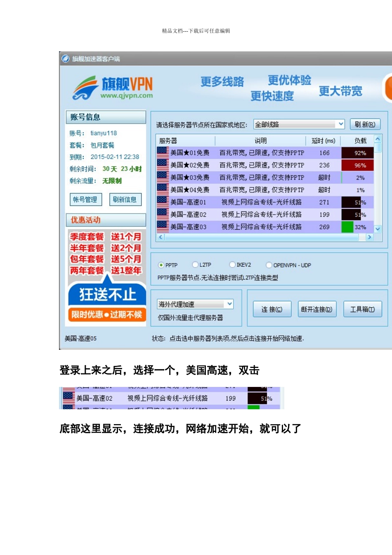392x555 pixels.
Task: Click the latency value 271
Action: point(324,202)
